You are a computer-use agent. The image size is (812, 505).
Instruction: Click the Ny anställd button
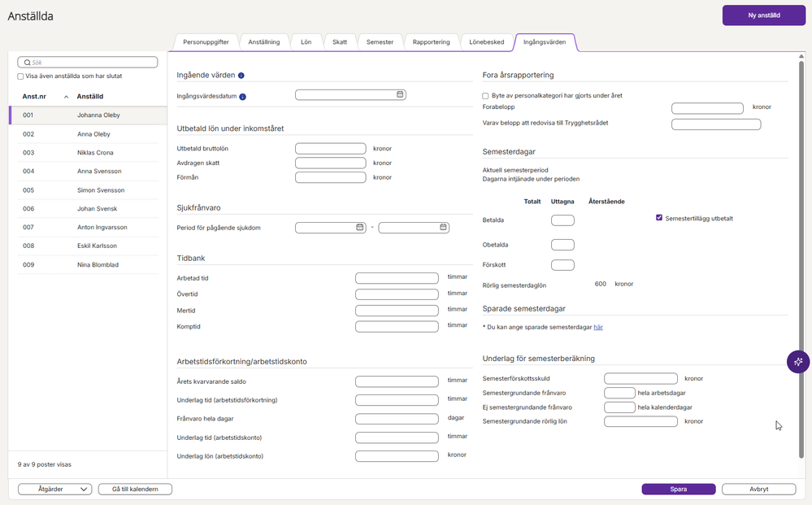[763, 15]
